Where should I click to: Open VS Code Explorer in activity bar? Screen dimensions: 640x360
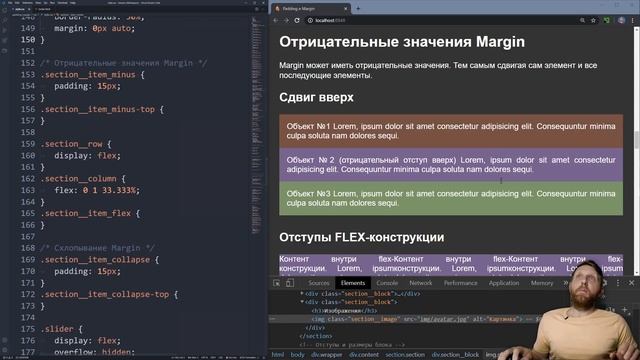click(4, 10)
